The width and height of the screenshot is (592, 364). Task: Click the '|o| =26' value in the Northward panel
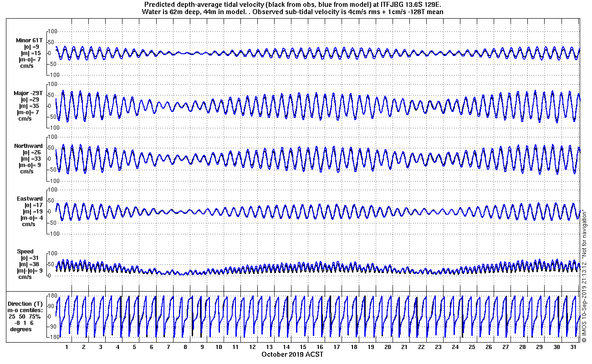tap(32, 152)
